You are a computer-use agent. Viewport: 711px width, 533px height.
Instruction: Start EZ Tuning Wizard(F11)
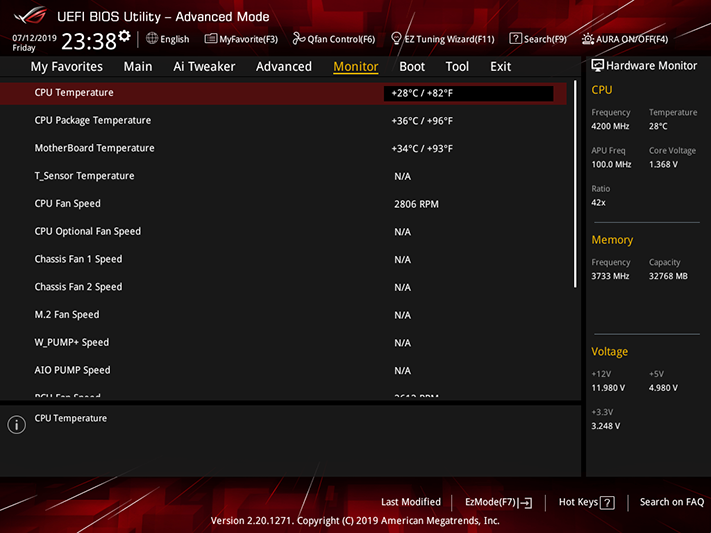[x=443, y=39]
